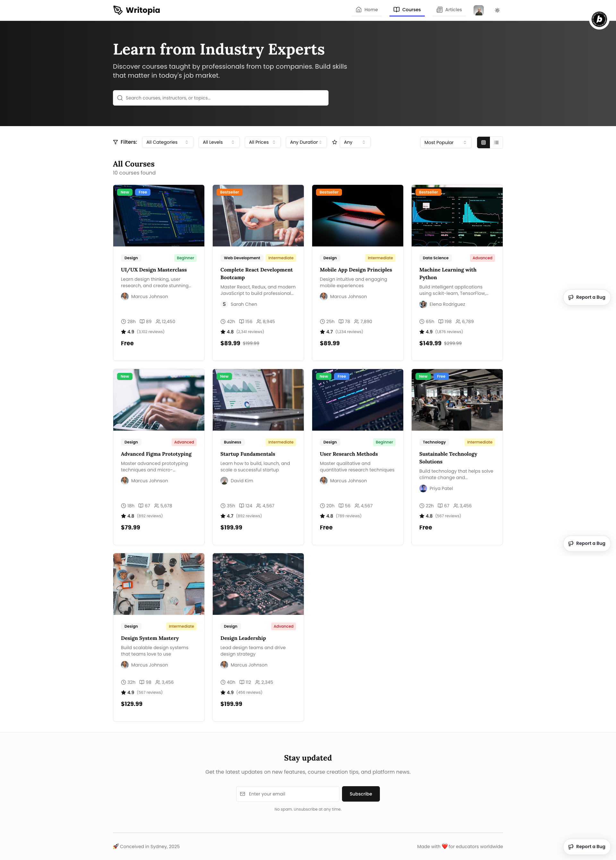
Task: Click the envelope icon in the email field
Action: click(243, 794)
